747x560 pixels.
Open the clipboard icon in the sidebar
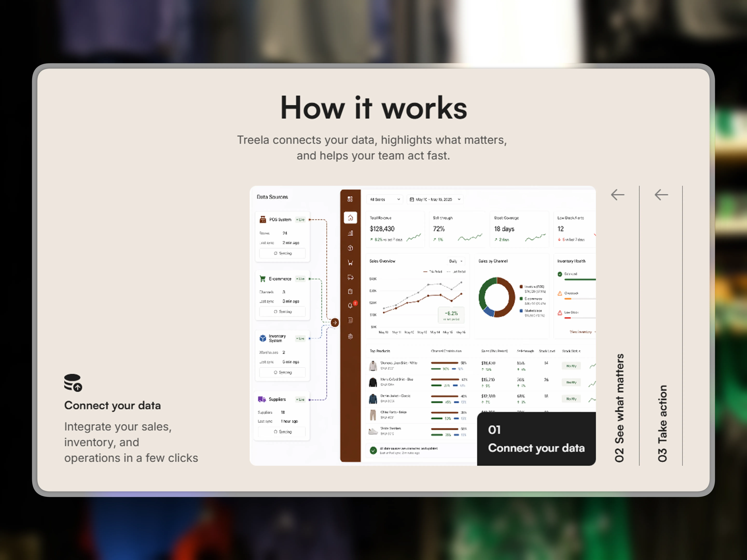coord(350,291)
